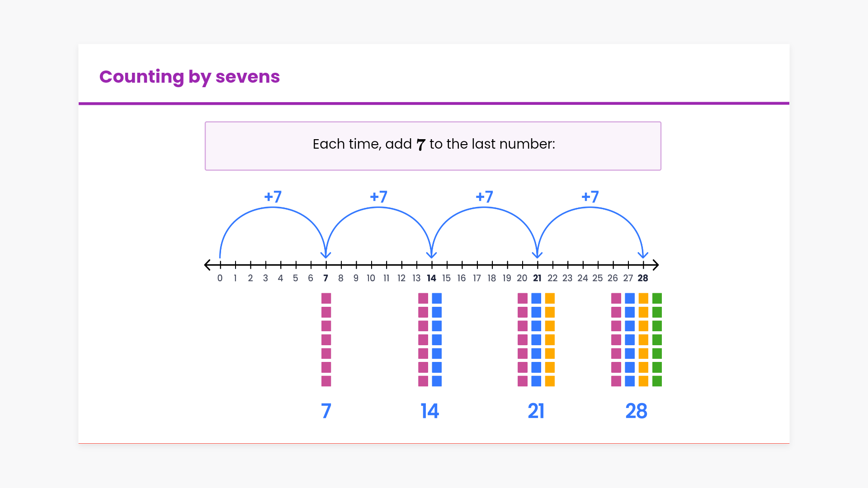Click the single pink block column under 7
868x488 pixels.
(326, 340)
